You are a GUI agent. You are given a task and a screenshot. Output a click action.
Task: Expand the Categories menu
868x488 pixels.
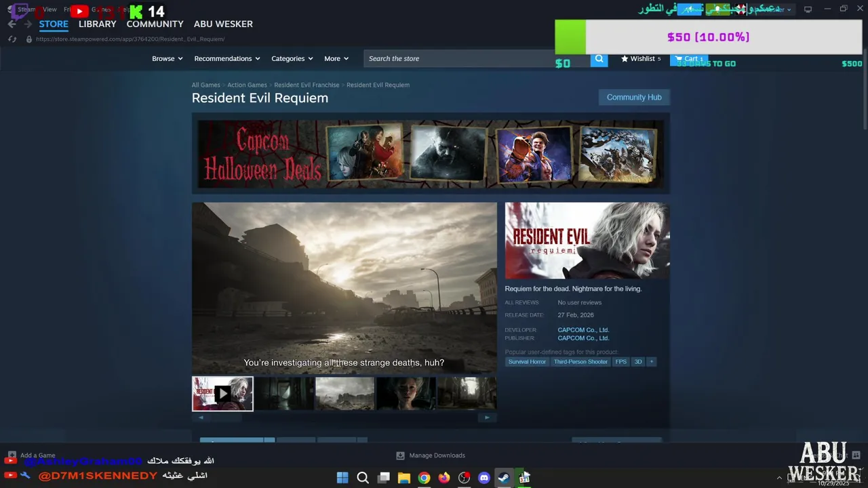click(292, 59)
